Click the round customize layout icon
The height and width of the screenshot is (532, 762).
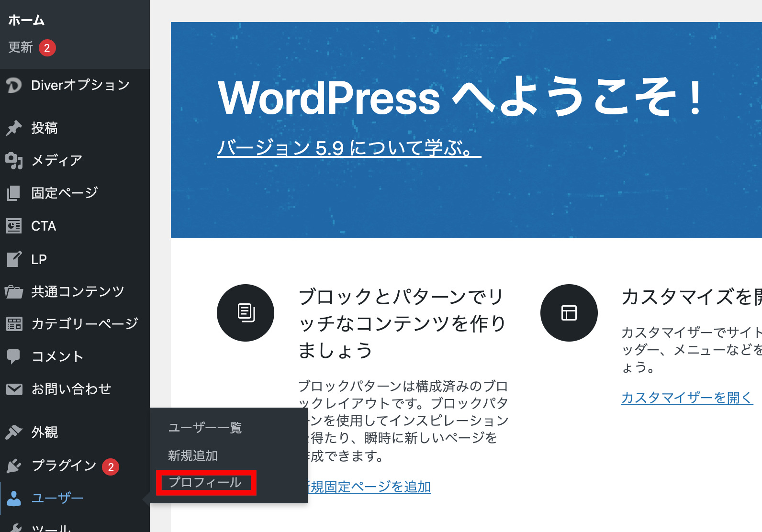click(x=569, y=313)
